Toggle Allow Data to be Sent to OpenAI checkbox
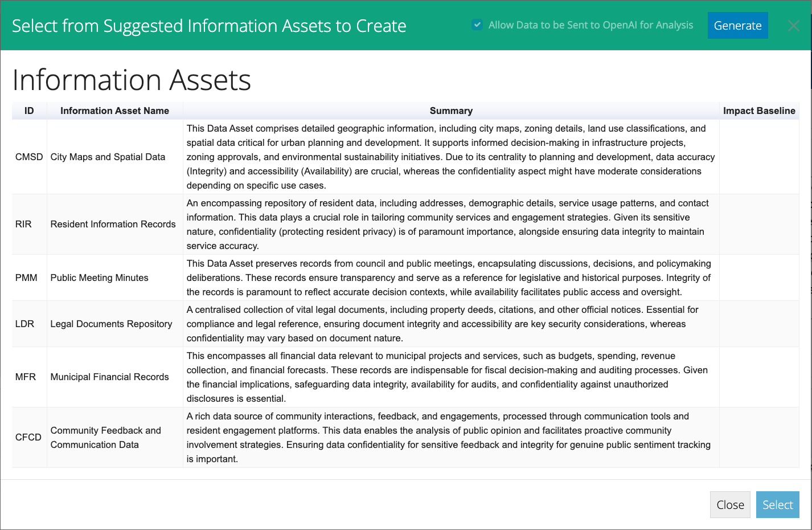 [x=477, y=25]
